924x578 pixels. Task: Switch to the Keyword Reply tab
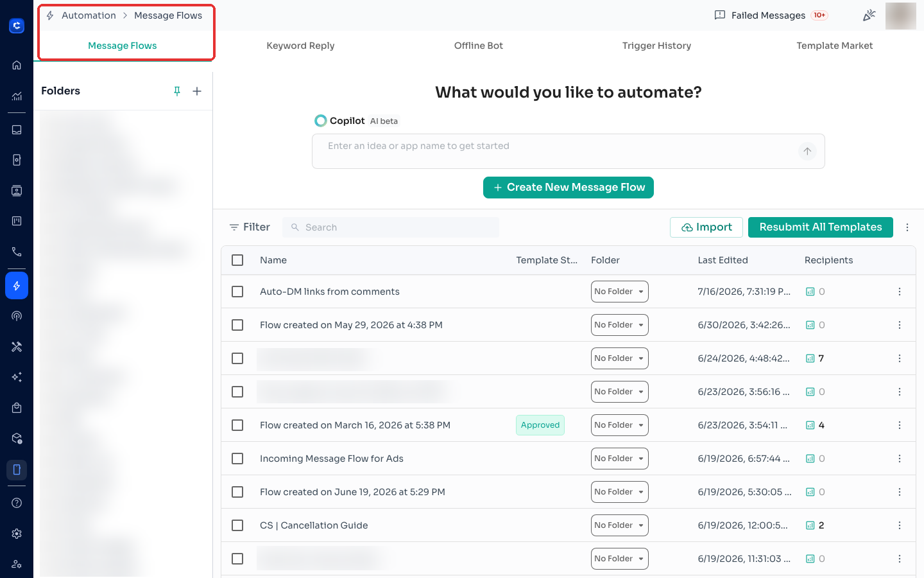300,46
